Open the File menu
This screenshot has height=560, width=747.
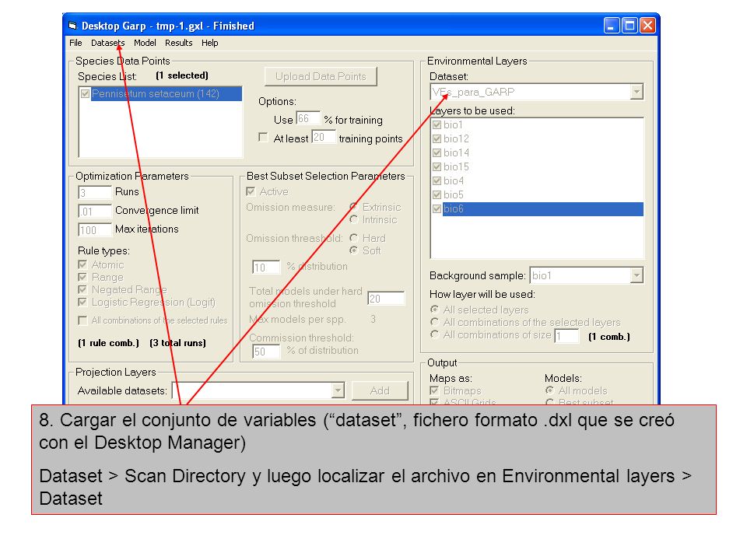pyautogui.click(x=75, y=43)
